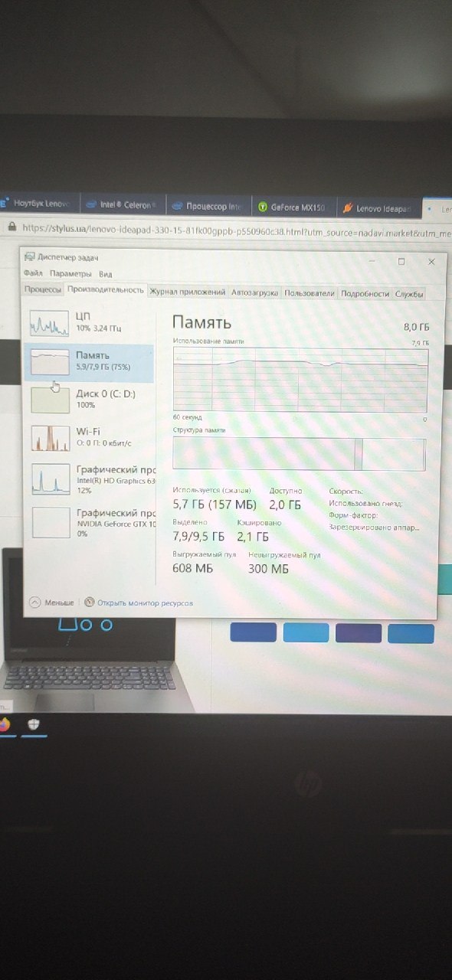Select the Производительность tab
The image size is (452, 980).
click(x=105, y=290)
